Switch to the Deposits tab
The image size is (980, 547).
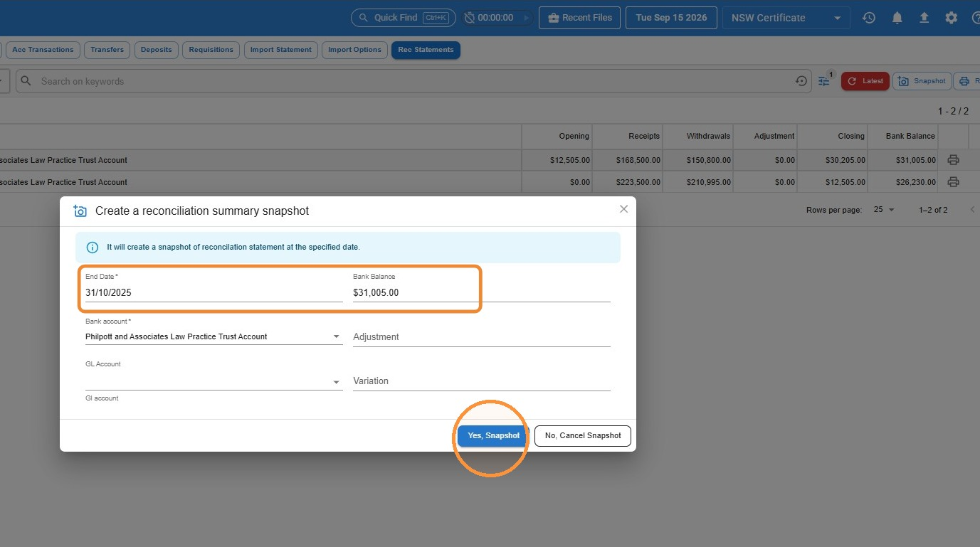pos(157,50)
